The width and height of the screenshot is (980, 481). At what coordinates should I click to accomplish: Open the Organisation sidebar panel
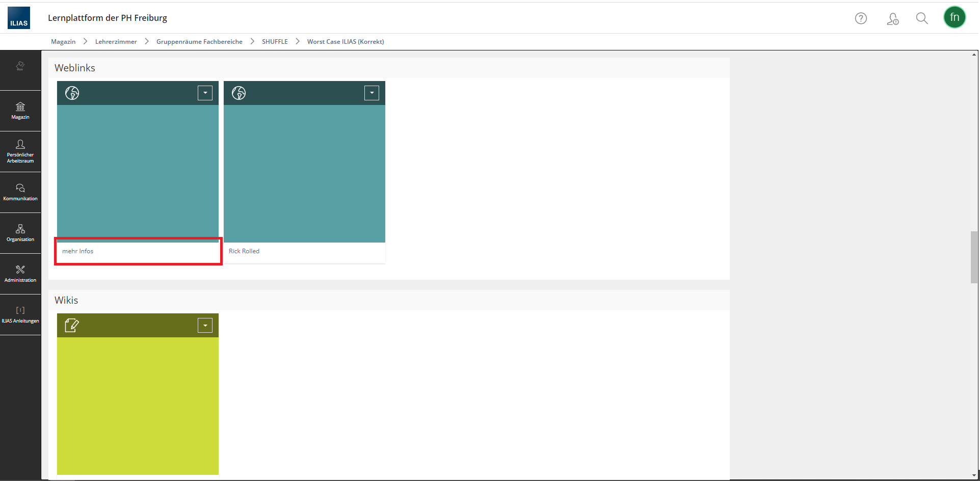tap(20, 233)
